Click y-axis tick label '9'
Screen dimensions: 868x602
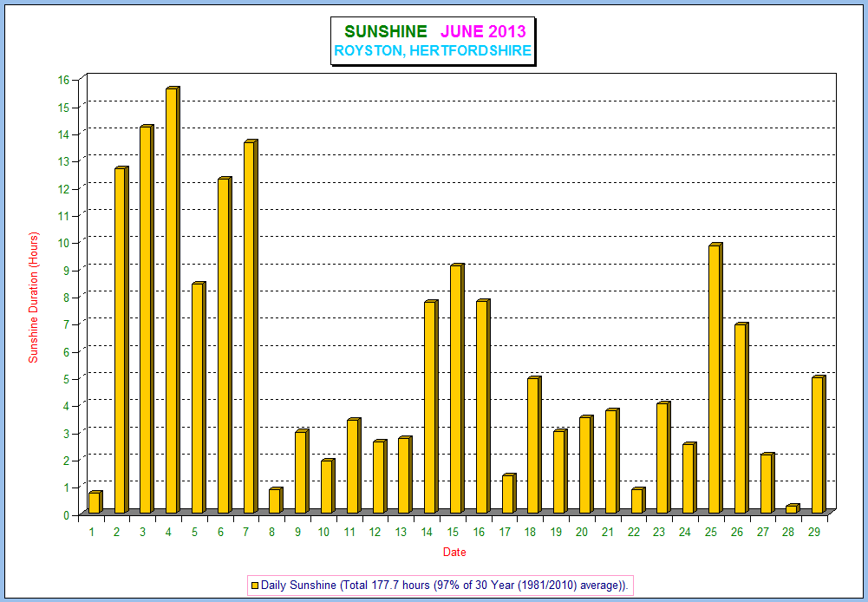tap(67, 271)
